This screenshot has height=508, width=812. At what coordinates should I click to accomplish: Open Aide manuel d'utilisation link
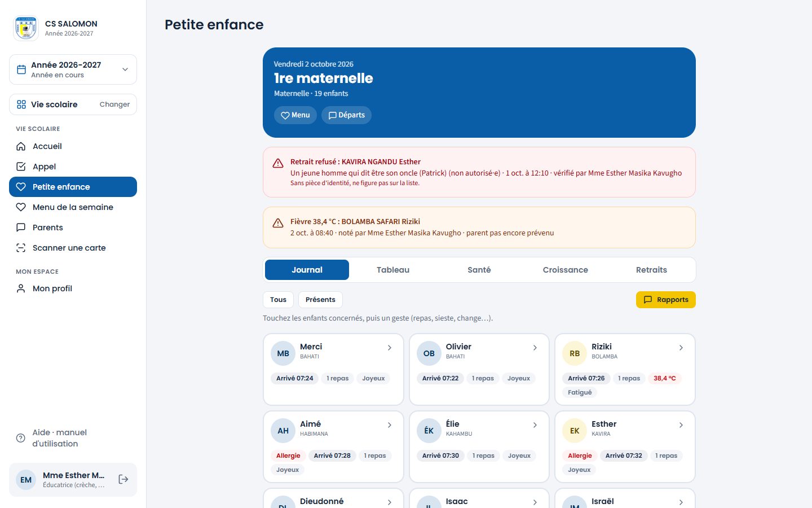[73, 438]
